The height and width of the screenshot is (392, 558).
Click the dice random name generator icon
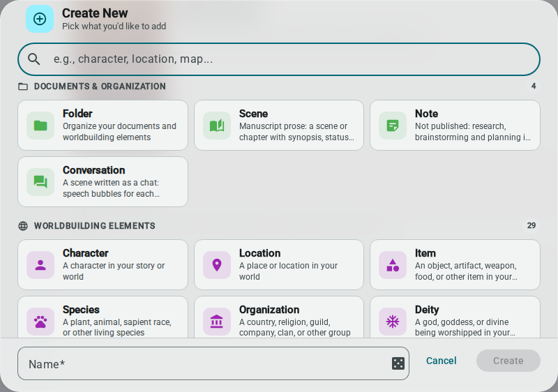pyautogui.click(x=398, y=363)
